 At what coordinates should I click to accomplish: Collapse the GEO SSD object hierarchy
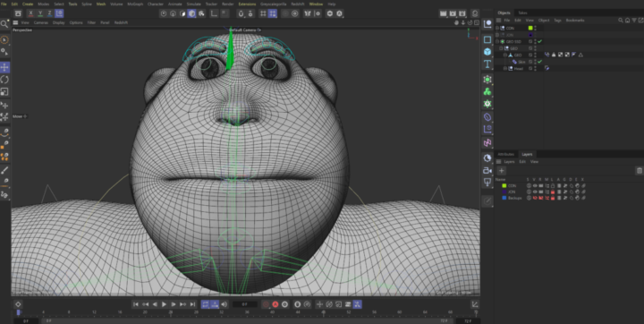click(x=497, y=41)
